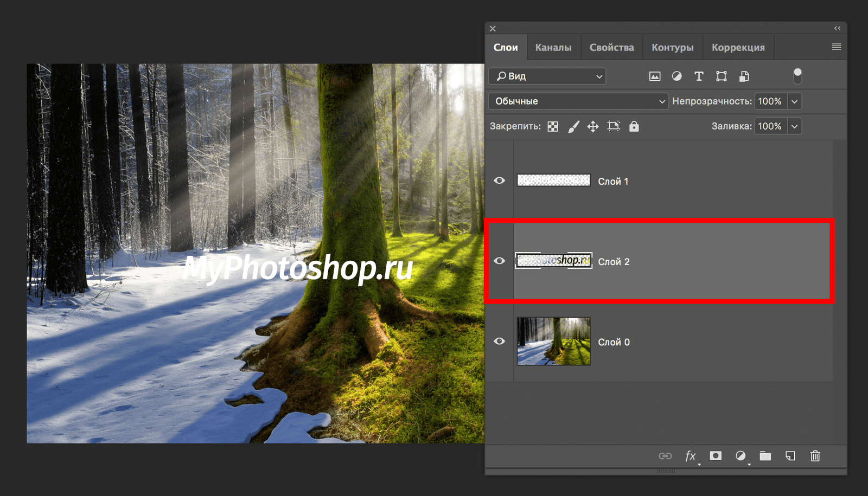Toggle visibility of Слой 0
The image size is (868, 496).
[x=499, y=341]
